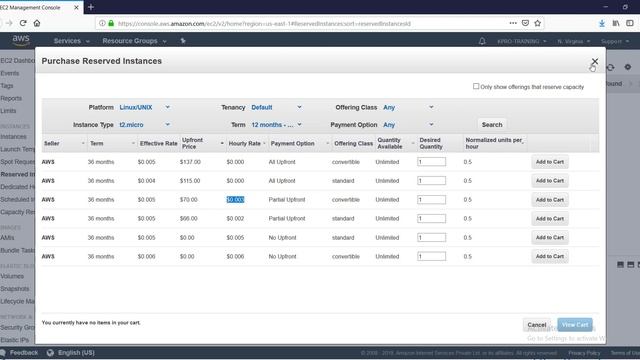Open AMIs in the EC2 sidebar
Image resolution: width=640 pixels, height=360 pixels.
[7, 238]
